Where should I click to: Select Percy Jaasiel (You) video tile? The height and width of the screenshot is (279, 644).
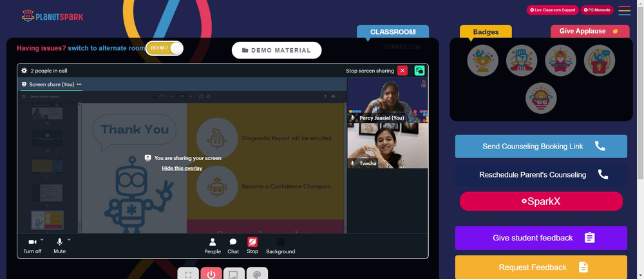tap(388, 100)
